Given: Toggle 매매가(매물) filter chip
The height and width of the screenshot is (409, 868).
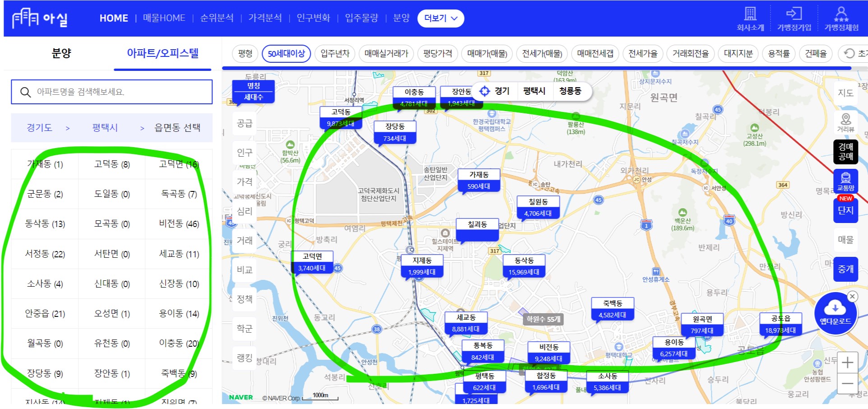Looking at the screenshot, I should point(487,54).
